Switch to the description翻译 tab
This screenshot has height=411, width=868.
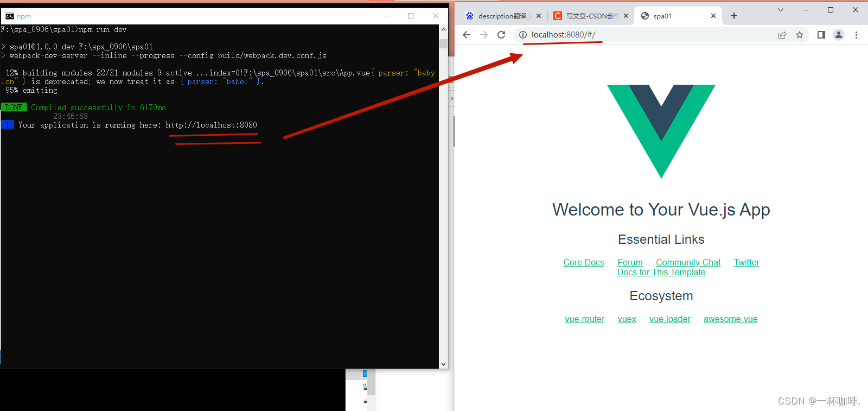click(503, 16)
